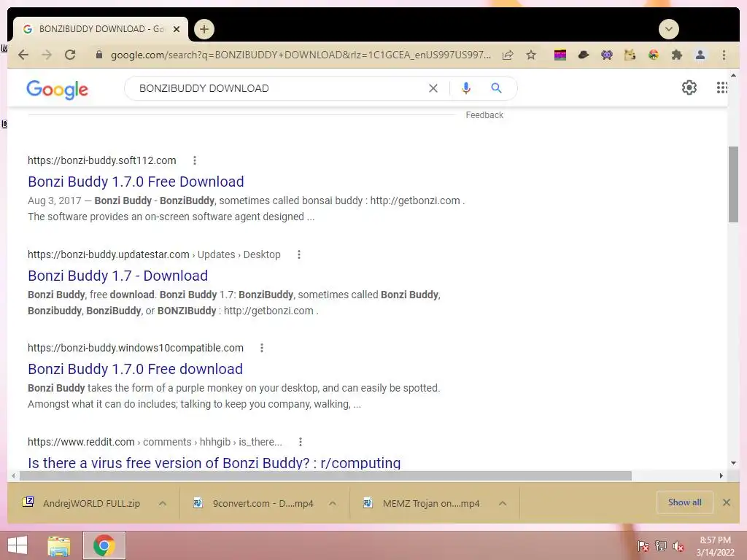This screenshot has width=747, height=560.
Task: Open Chrome's three-dot menu
Action: click(724, 55)
